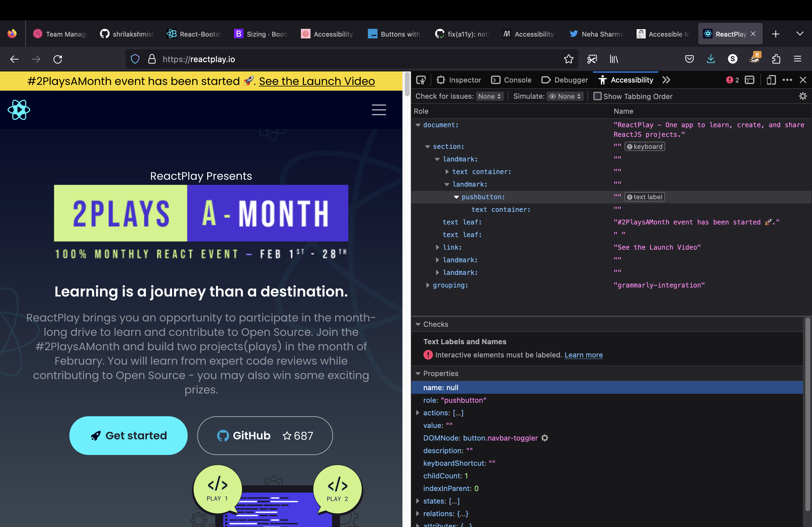Open the Accessibility panel settings gear
The height and width of the screenshot is (527, 812).
pos(802,96)
